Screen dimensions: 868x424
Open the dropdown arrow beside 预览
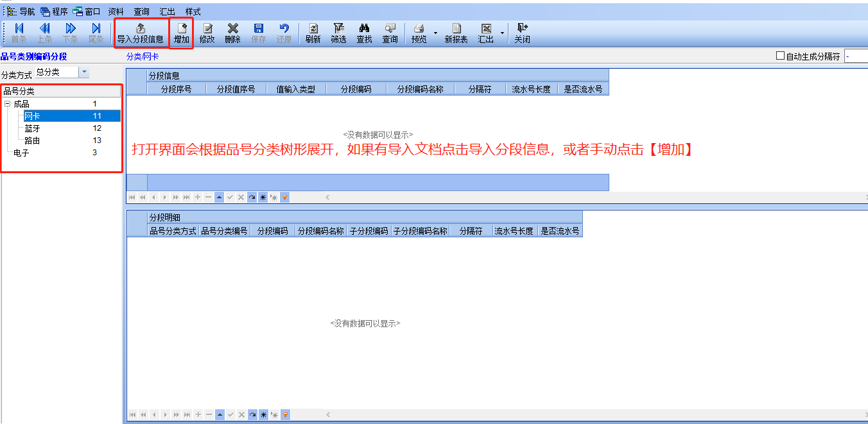(x=435, y=33)
